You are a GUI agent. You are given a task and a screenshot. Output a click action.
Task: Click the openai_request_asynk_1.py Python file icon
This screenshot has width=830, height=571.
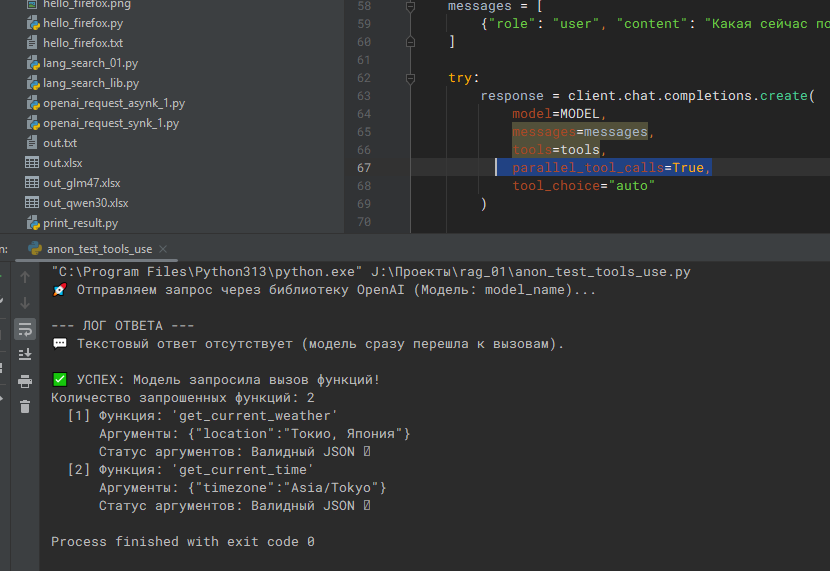pyautogui.click(x=32, y=103)
